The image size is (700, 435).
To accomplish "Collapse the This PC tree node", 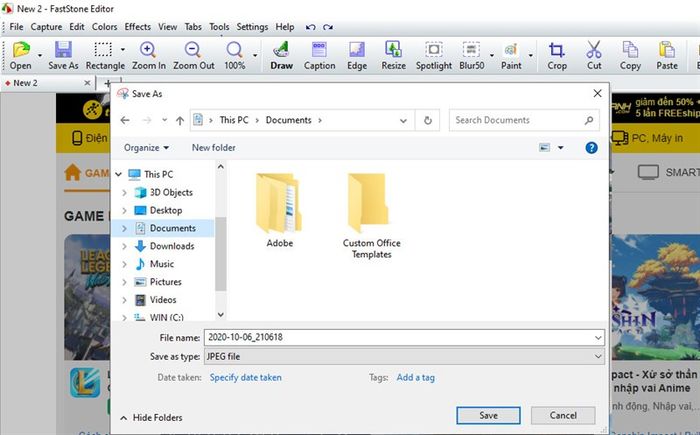I will [119, 174].
